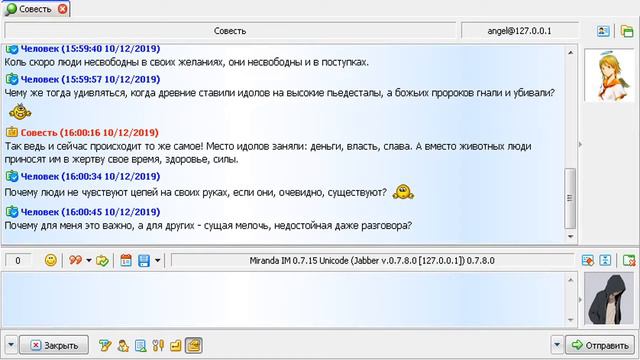Click the message text 'Почему для меня это важно'
640x360 pixels.
pyautogui.click(x=208, y=225)
